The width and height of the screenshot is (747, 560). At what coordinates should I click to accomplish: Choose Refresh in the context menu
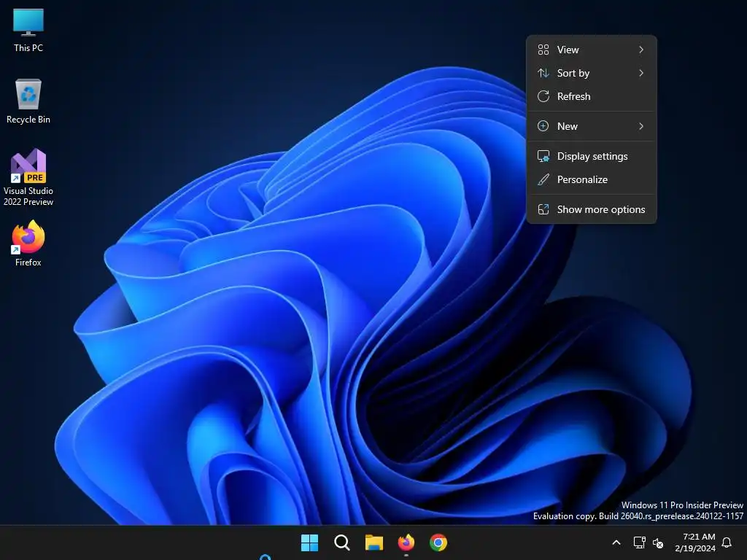tap(591, 96)
